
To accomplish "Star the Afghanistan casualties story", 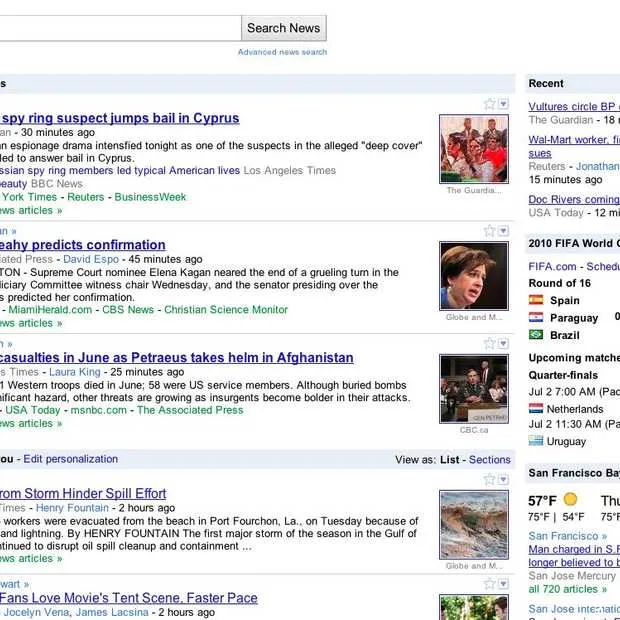I will (x=489, y=344).
